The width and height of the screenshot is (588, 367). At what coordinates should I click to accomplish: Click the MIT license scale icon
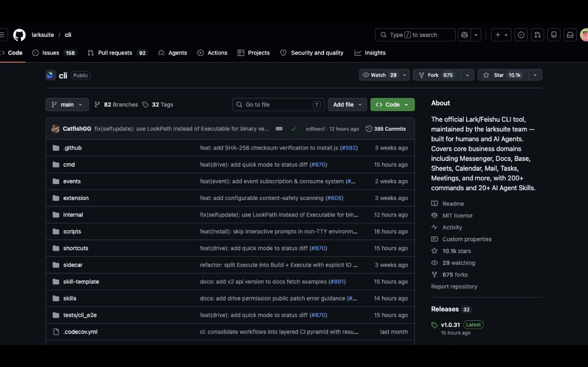tap(434, 215)
